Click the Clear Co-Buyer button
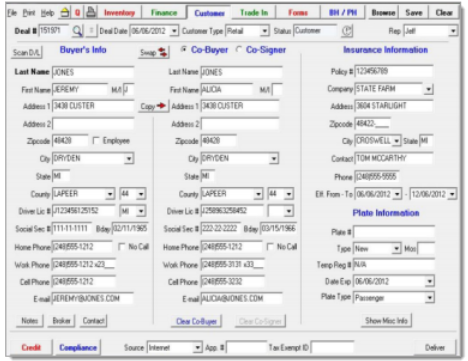This screenshot has width=468, height=361. 196,321
